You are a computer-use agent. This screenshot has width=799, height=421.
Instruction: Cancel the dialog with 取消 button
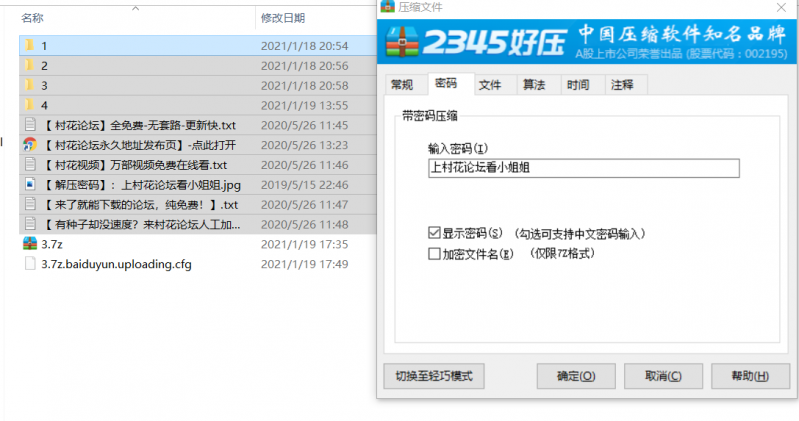click(x=656, y=376)
